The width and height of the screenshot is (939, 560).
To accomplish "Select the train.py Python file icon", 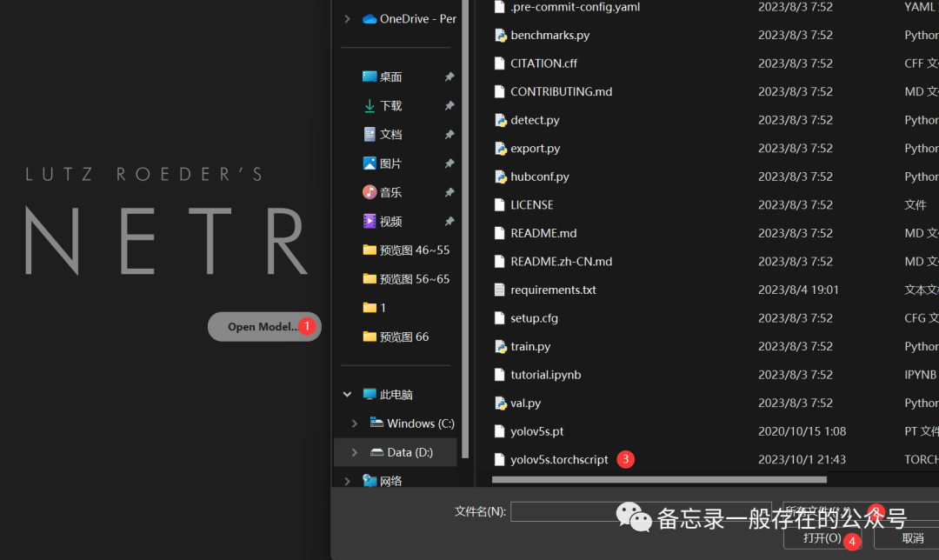I will click(500, 347).
